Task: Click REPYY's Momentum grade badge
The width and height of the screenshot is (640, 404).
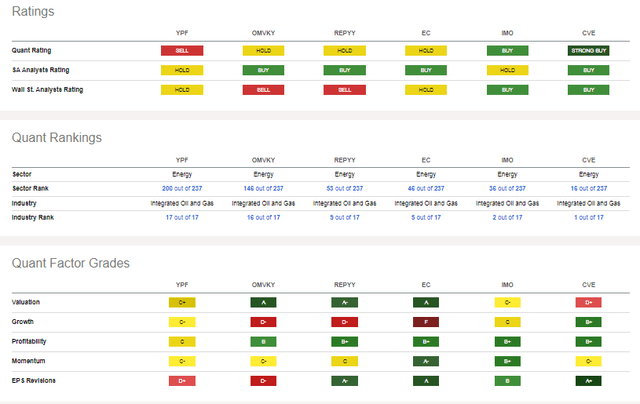Action: 344,361
